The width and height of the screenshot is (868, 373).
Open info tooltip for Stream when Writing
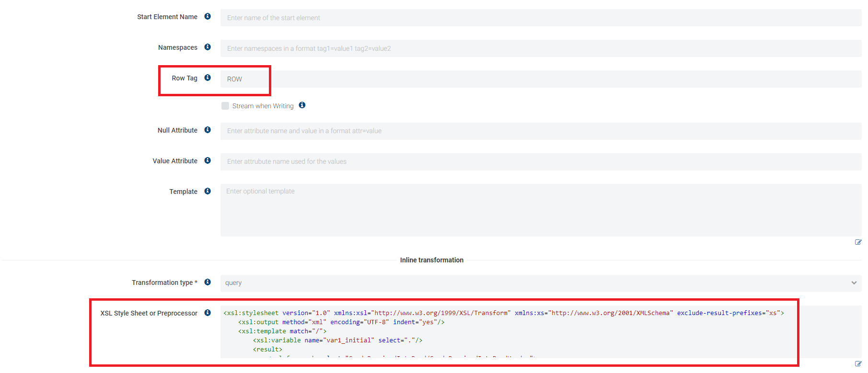pyautogui.click(x=302, y=105)
